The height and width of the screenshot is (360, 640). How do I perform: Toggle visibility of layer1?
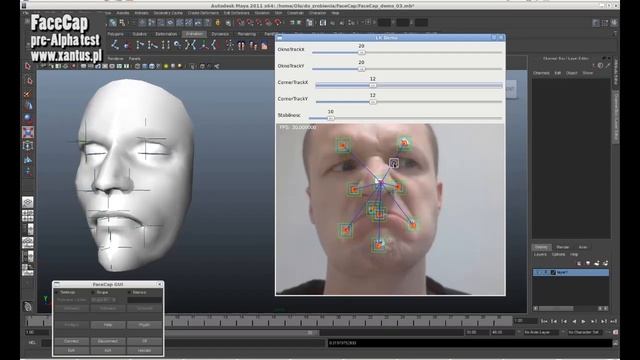tap(538, 272)
